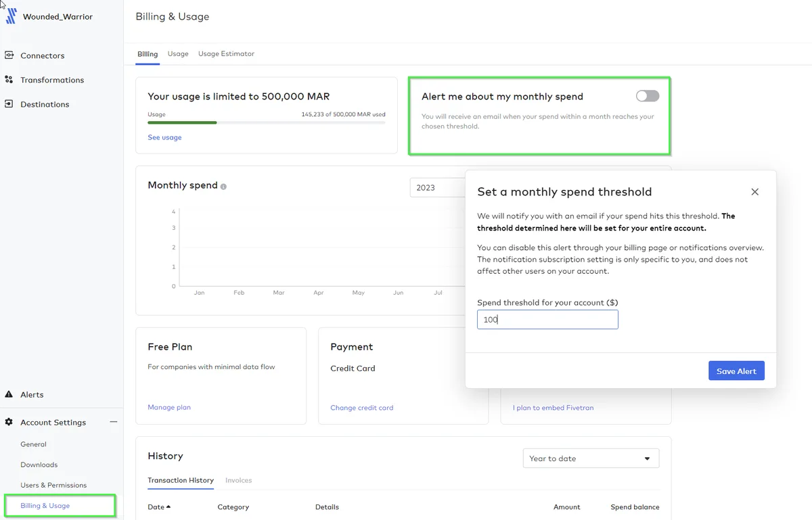Click the See usage link
Image resolution: width=812 pixels, height=520 pixels.
coord(164,137)
